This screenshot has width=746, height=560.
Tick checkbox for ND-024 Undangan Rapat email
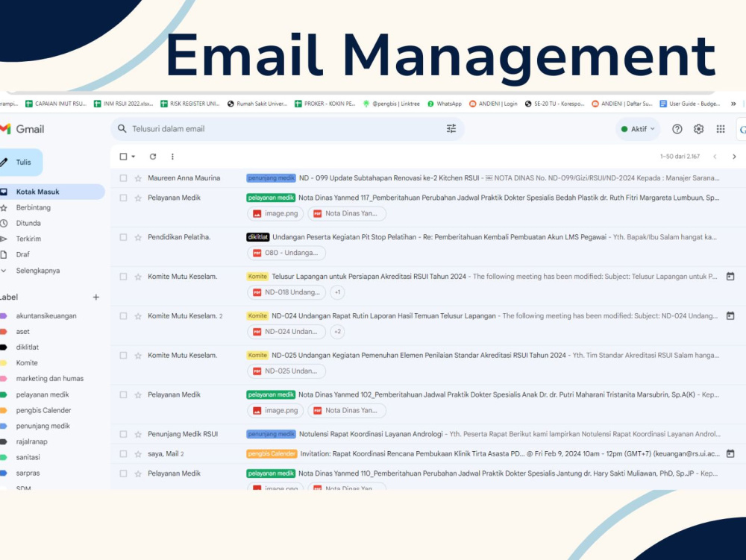click(123, 316)
